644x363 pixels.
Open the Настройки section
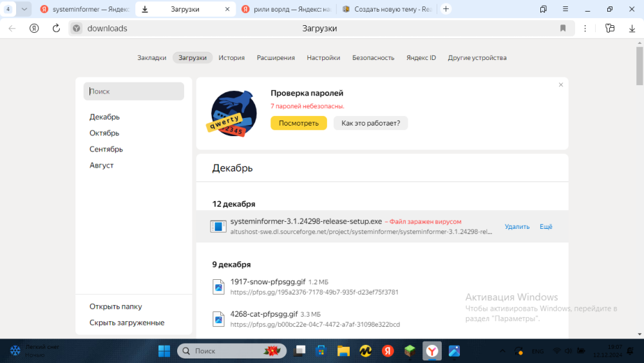click(323, 57)
